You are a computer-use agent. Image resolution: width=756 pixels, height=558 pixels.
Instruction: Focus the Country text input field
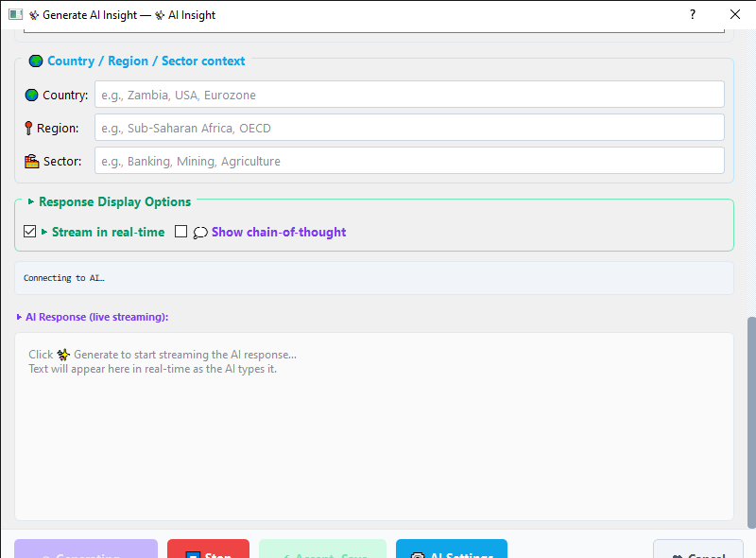coord(409,95)
